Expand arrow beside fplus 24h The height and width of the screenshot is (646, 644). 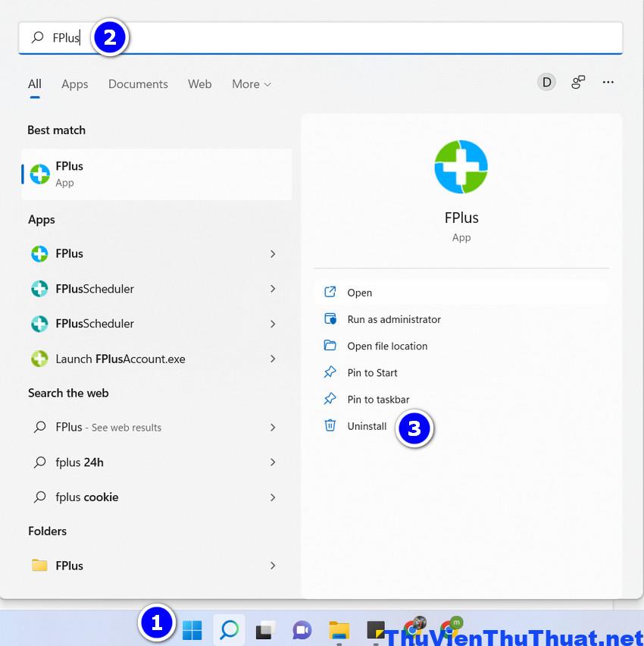[x=273, y=463]
